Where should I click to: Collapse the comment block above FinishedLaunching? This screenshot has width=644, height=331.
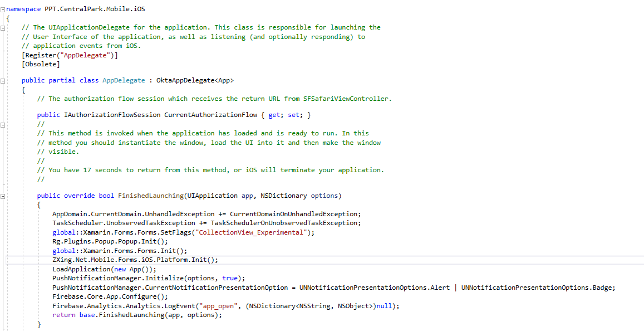[3, 125]
